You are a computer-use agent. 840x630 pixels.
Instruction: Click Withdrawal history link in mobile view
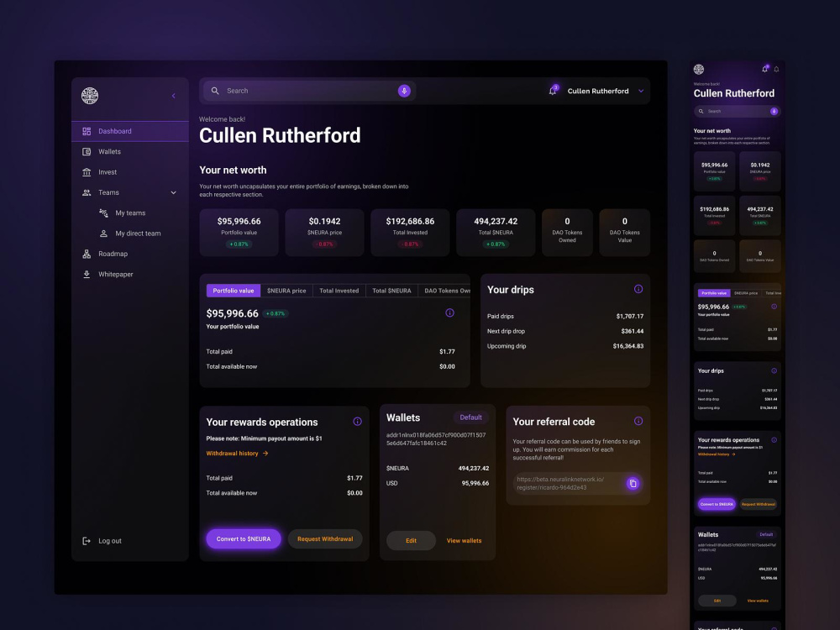tap(717, 454)
